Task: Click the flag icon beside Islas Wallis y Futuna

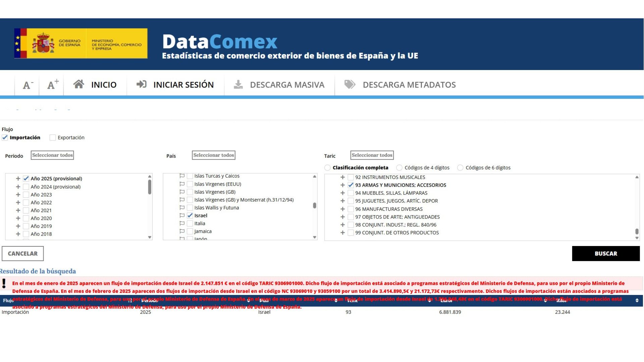Action: pyautogui.click(x=182, y=208)
